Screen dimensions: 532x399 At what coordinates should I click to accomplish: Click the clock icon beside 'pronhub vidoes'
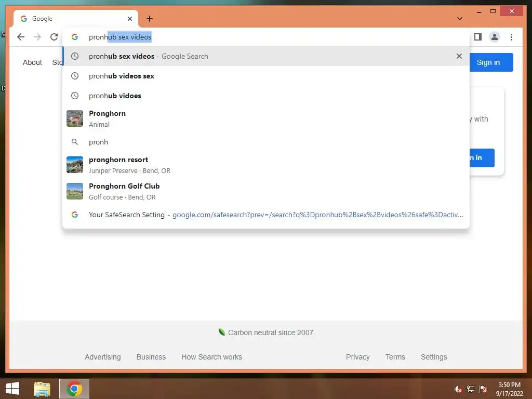coord(75,96)
